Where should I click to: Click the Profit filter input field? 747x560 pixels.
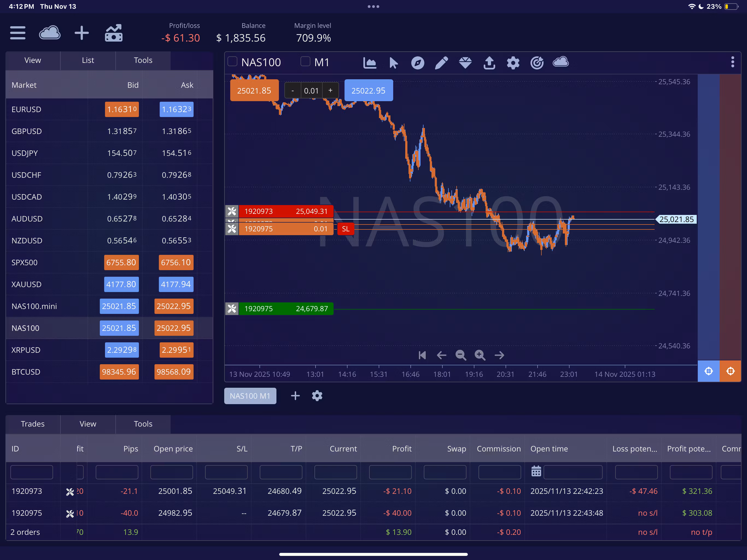390,472
